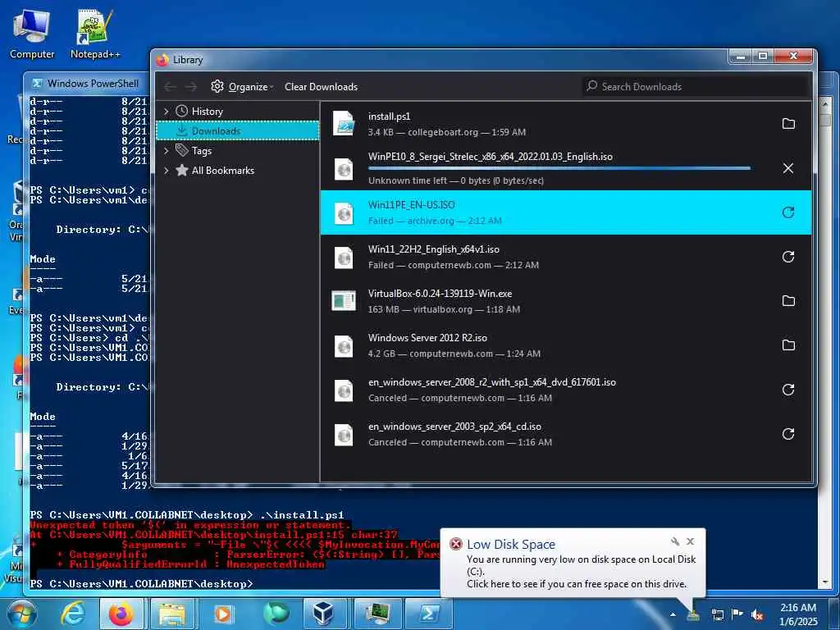
Task: Go forward with the Library forward arrow
Action: click(x=190, y=87)
